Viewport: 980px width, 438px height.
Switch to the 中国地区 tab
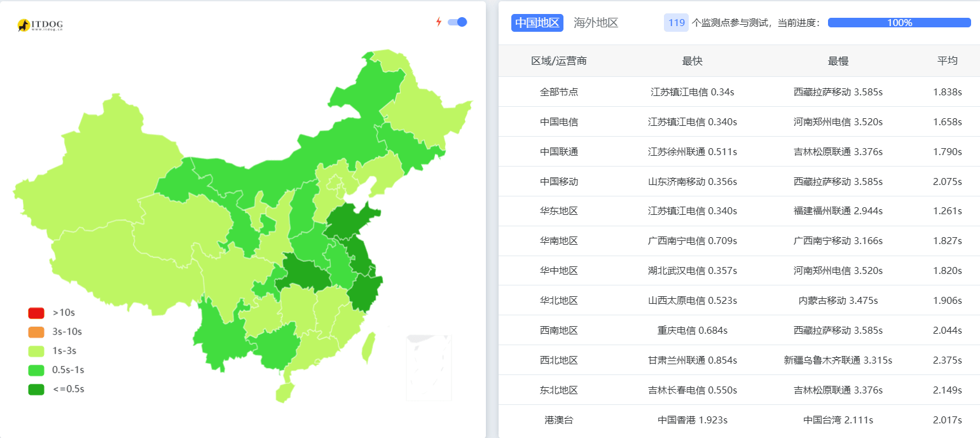[x=537, y=23]
